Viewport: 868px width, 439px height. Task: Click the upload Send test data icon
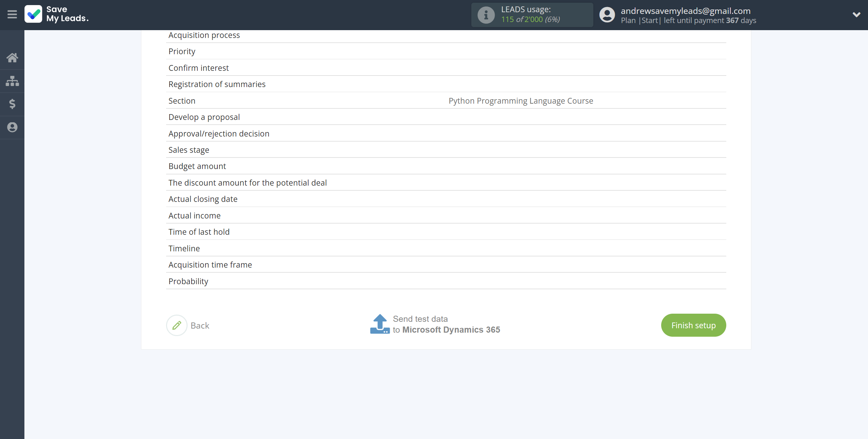click(380, 324)
